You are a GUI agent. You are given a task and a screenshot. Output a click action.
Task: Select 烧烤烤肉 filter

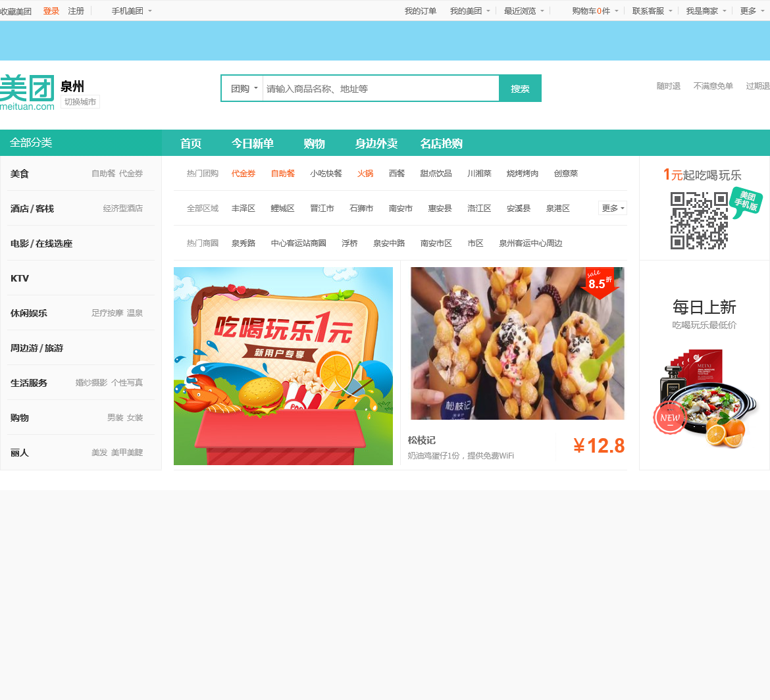523,174
